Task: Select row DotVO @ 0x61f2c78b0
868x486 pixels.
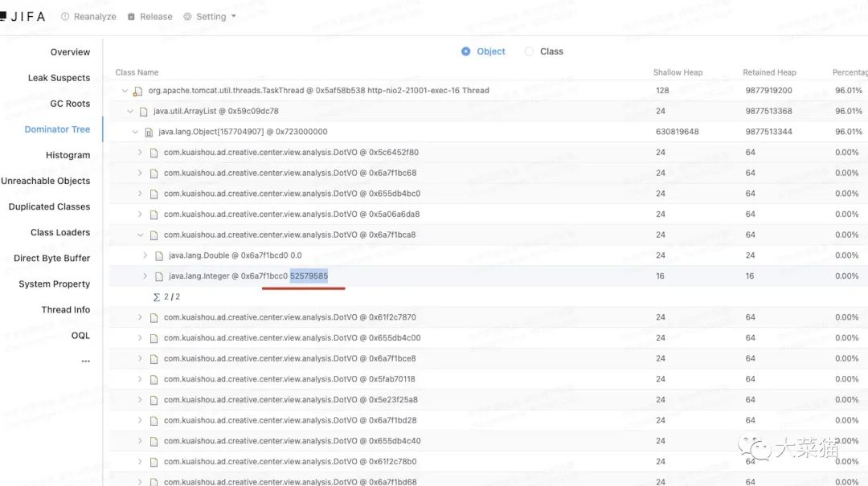Action: click(489, 462)
